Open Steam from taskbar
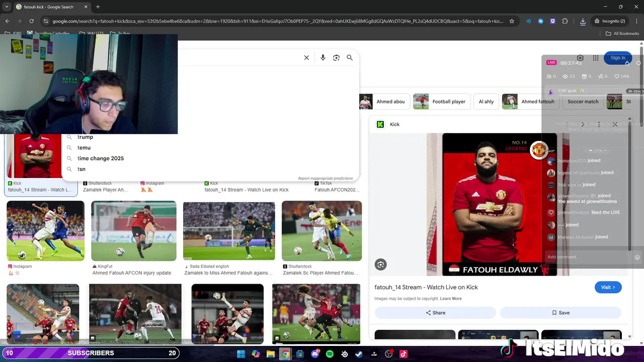 tap(359, 354)
